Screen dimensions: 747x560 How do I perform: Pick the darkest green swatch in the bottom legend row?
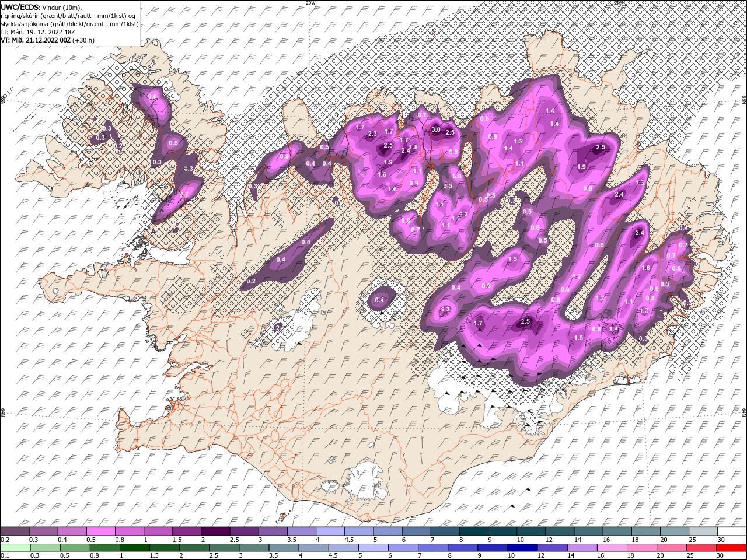pos(135,548)
